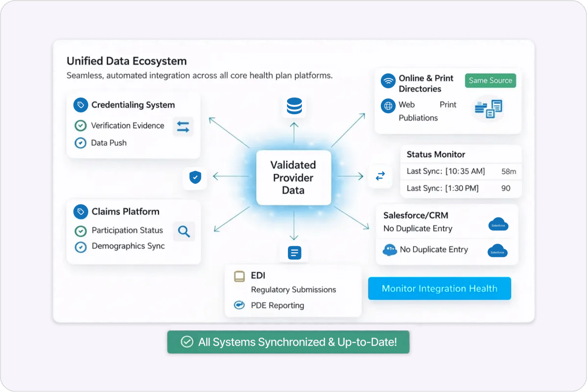Open the magnifier search in Claims Platform card

[184, 231]
